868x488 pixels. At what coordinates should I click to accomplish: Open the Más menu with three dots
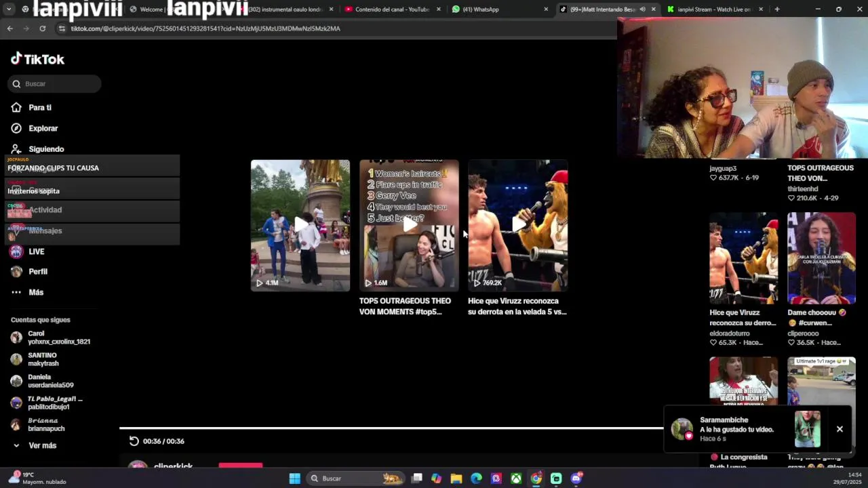(x=27, y=292)
